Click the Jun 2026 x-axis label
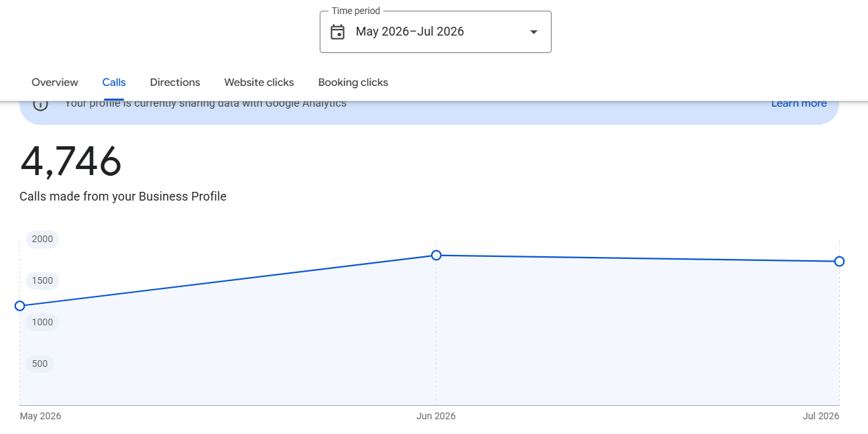The height and width of the screenshot is (434, 868). point(436,416)
